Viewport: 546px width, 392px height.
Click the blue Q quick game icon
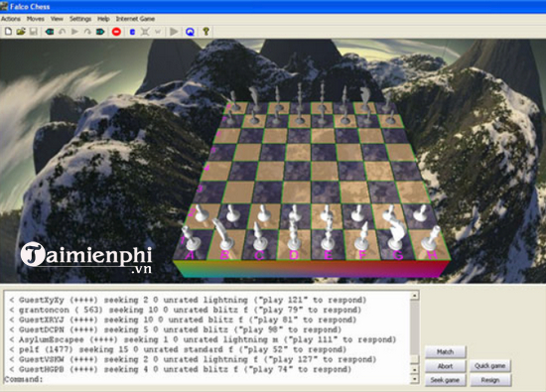pyautogui.click(x=190, y=32)
